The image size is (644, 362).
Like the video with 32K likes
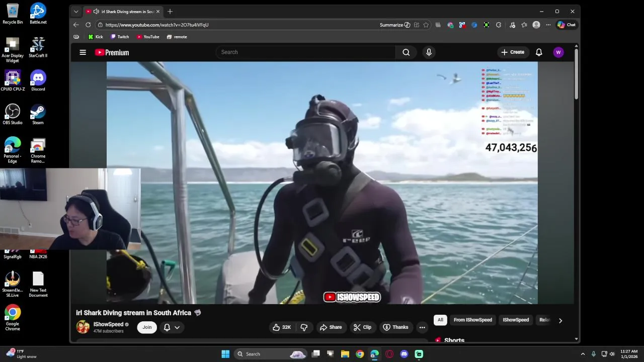[x=282, y=327]
